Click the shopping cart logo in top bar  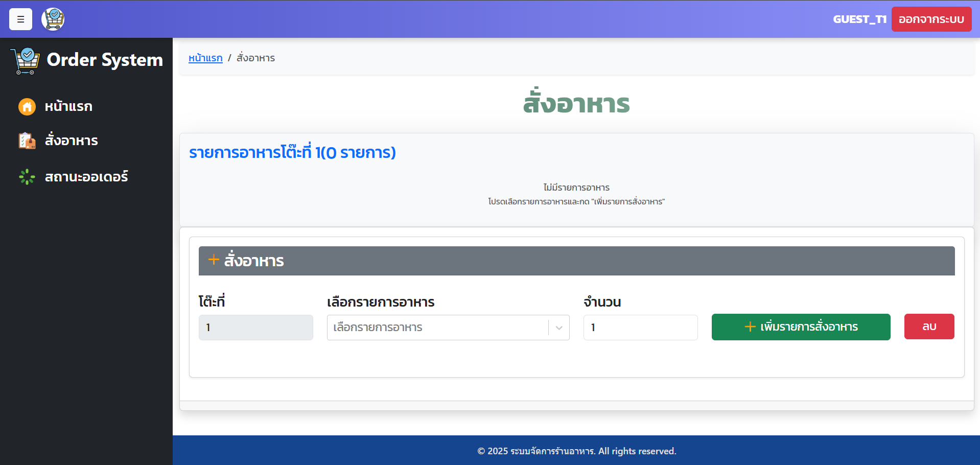click(x=53, y=19)
